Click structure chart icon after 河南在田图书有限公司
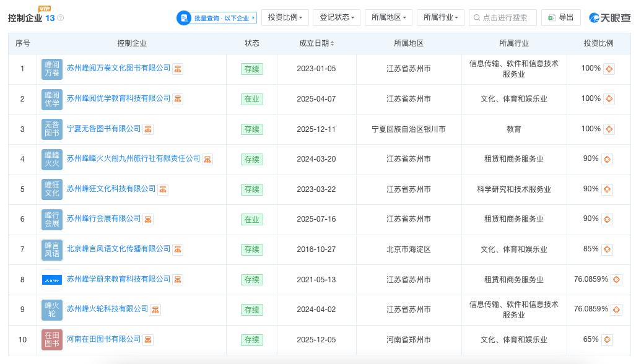This screenshot has width=636, height=364. click(x=148, y=340)
